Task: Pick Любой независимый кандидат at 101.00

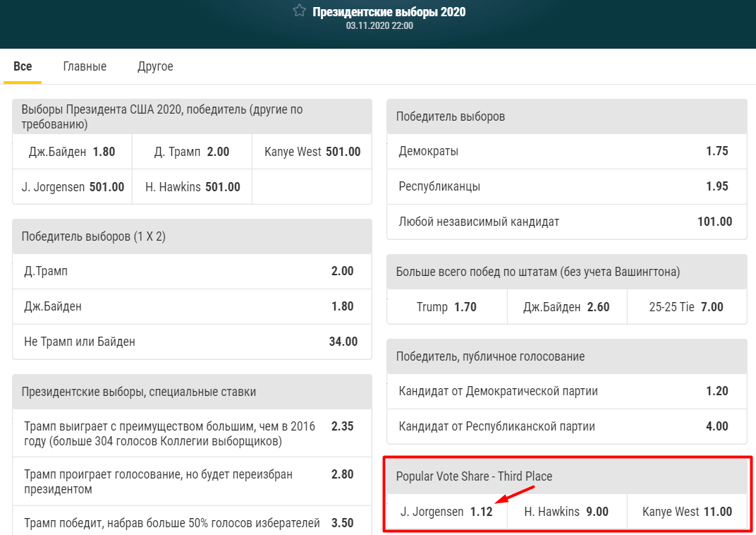Action: [x=567, y=222]
